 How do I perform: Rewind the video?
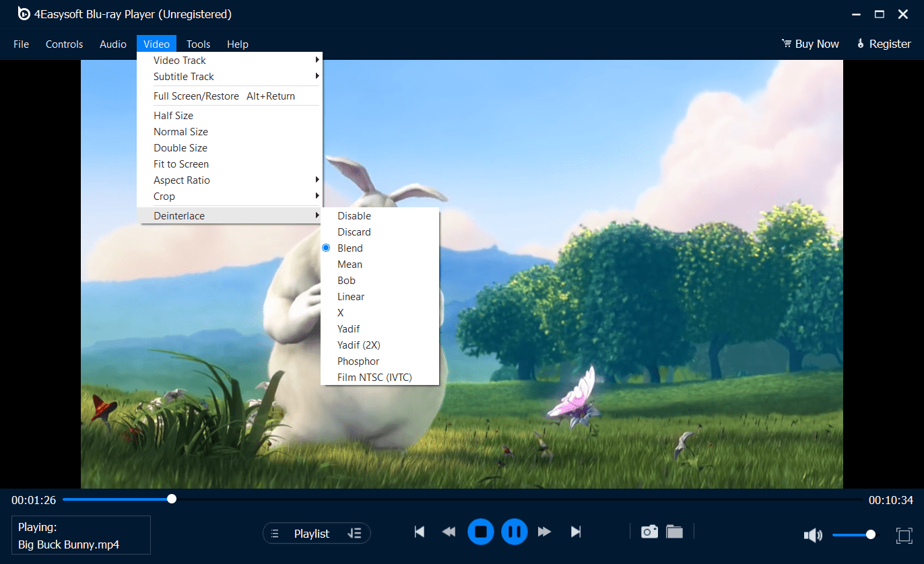click(449, 532)
